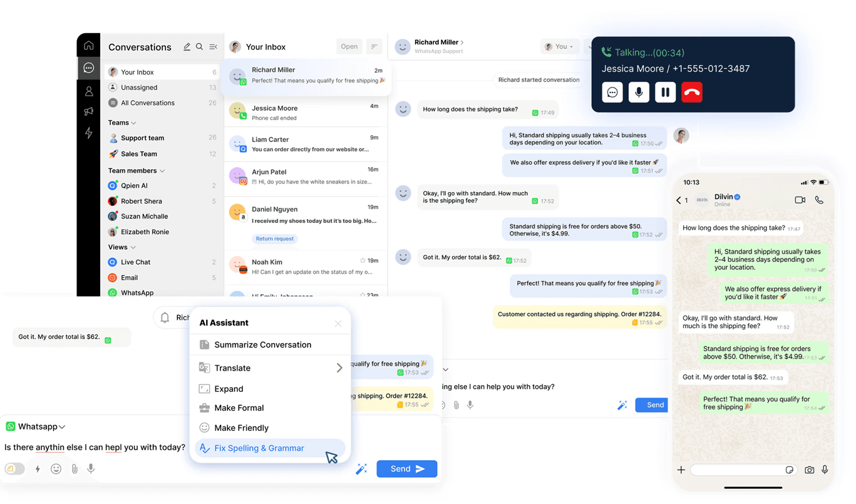Put the call on hold with pause icon

(665, 92)
